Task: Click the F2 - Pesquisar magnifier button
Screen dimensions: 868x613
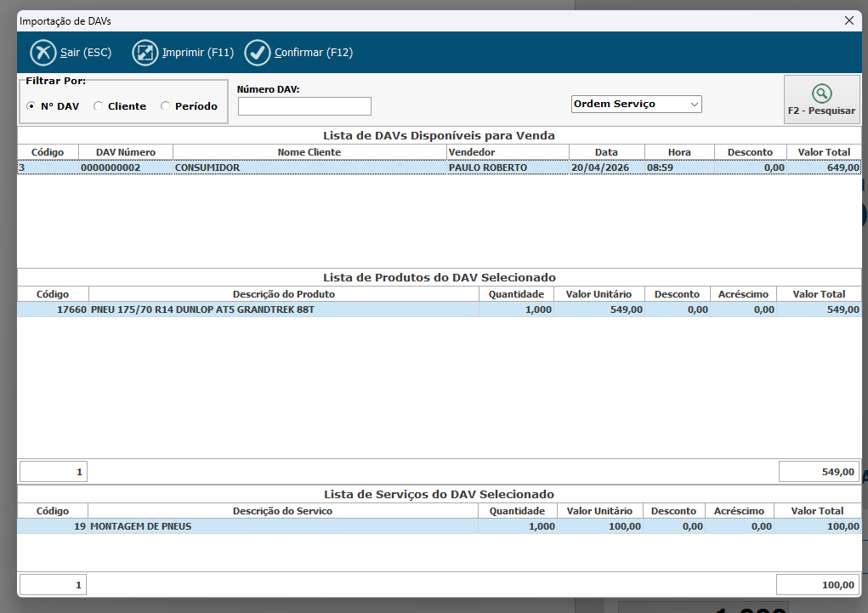Action: (x=821, y=99)
